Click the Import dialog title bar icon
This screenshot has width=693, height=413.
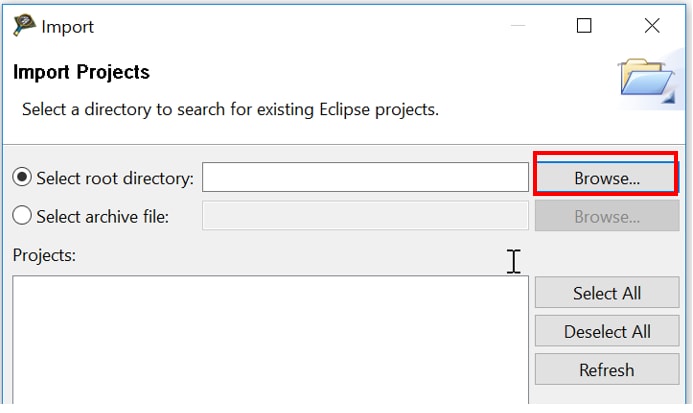tap(24, 26)
